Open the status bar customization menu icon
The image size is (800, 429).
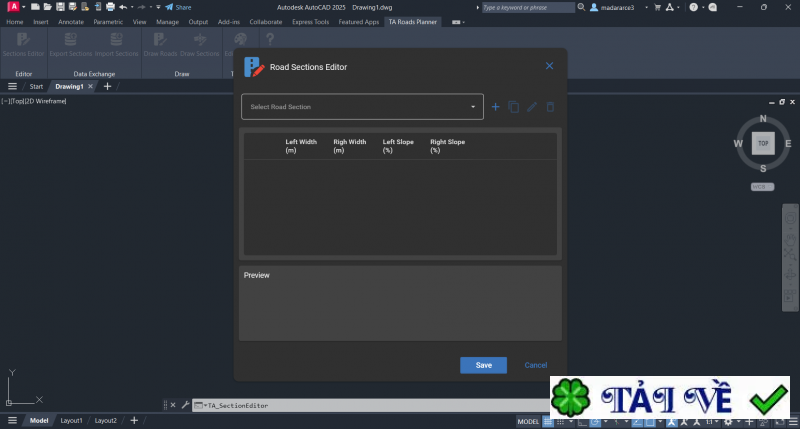coord(793,421)
